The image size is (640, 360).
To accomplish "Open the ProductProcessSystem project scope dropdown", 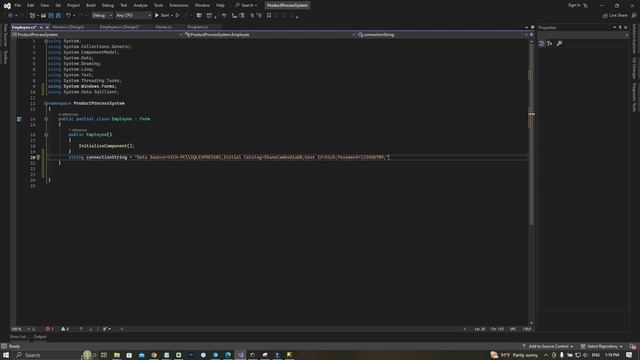I will 97,35.
